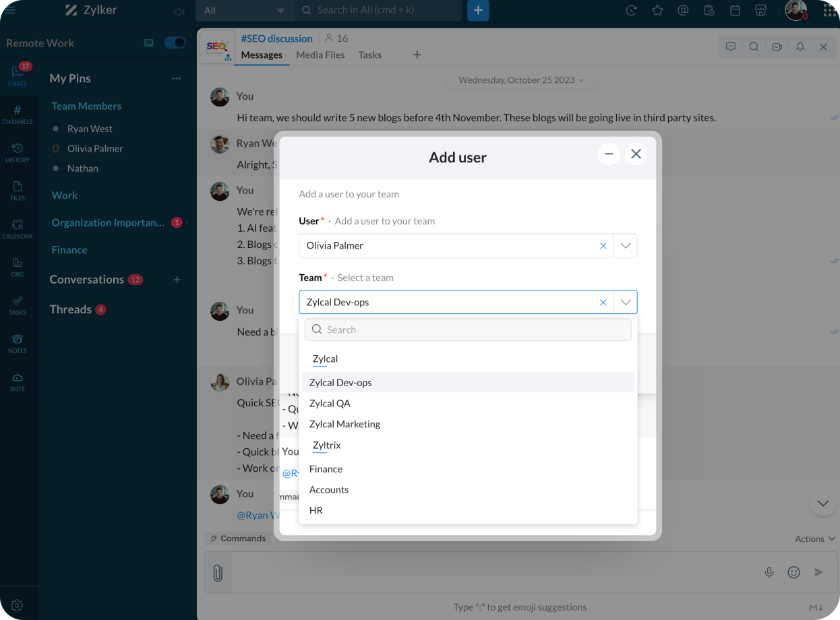This screenshot has height=620, width=840.
Task: Select Zylcal Dev-ops from the team list
Action: tap(468, 383)
